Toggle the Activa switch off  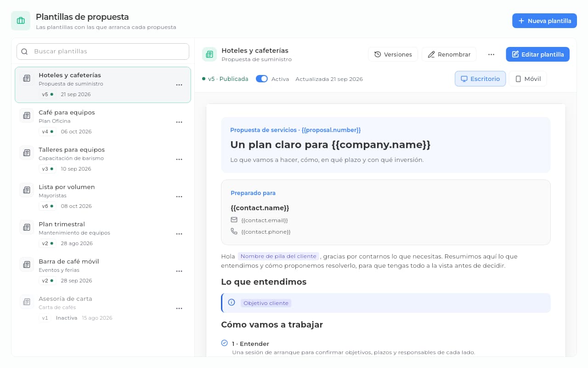(x=261, y=79)
